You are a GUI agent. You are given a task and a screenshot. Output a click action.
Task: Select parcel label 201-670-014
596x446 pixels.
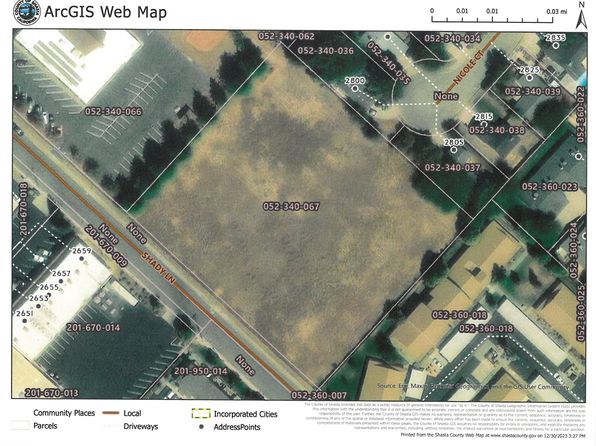pyautogui.click(x=93, y=328)
